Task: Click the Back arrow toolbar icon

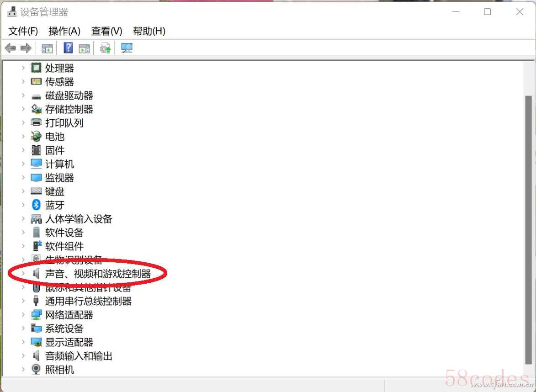Action: pyautogui.click(x=11, y=48)
